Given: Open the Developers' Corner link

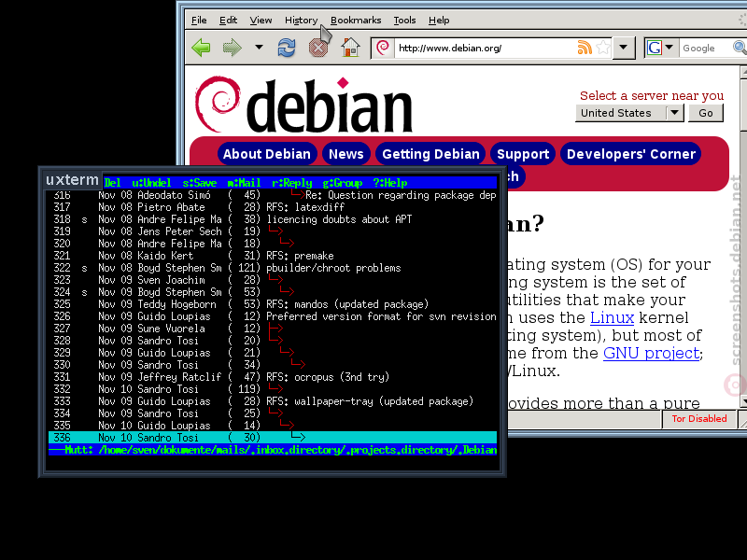Looking at the screenshot, I should [631, 154].
